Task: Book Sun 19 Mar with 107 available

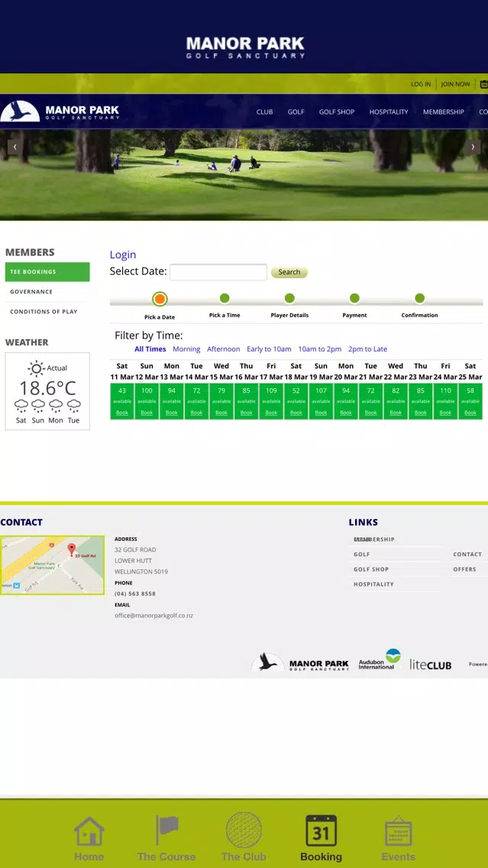Action: click(x=321, y=413)
